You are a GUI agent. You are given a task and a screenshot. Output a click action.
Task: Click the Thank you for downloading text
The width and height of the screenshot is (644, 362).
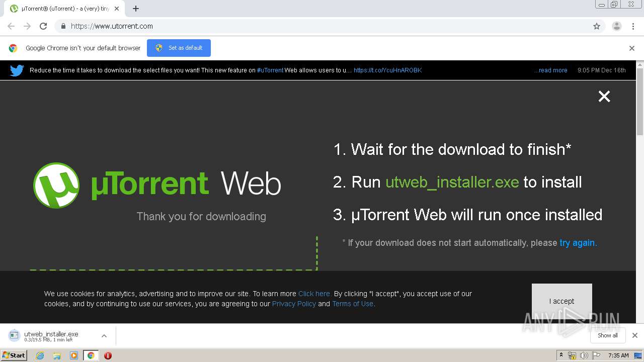201,217
